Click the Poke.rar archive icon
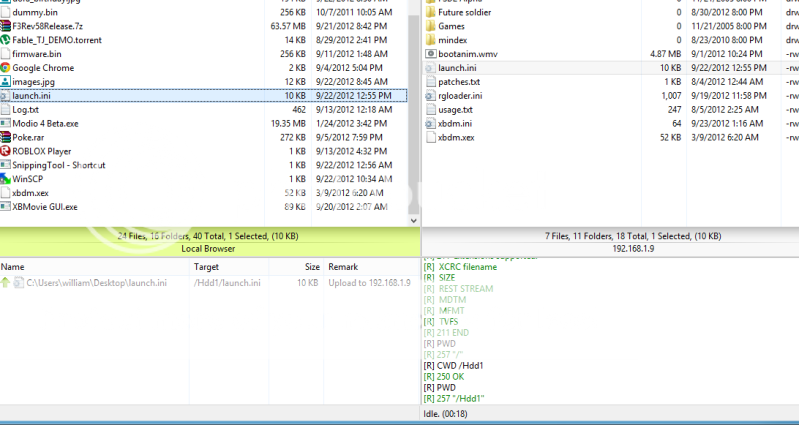The image size is (799, 425). point(6,137)
